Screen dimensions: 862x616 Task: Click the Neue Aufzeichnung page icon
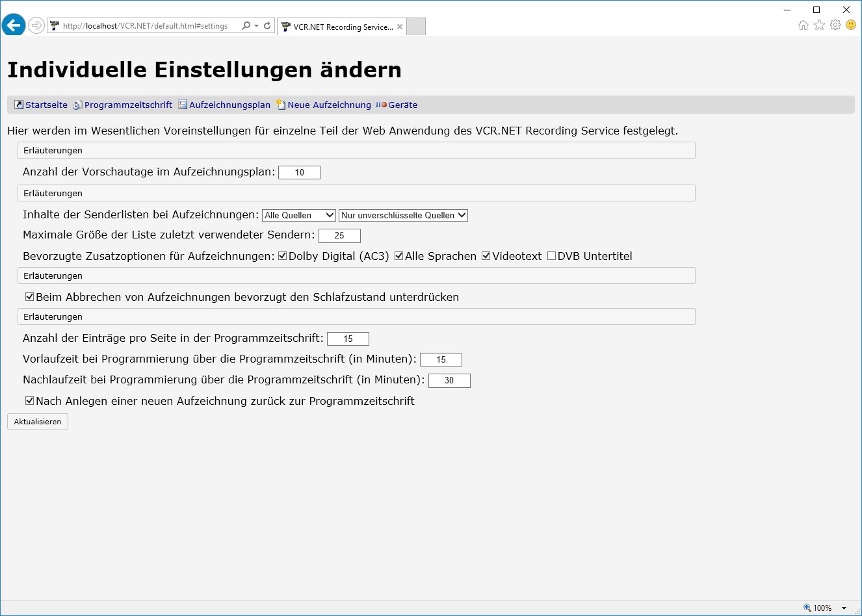[281, 105]
